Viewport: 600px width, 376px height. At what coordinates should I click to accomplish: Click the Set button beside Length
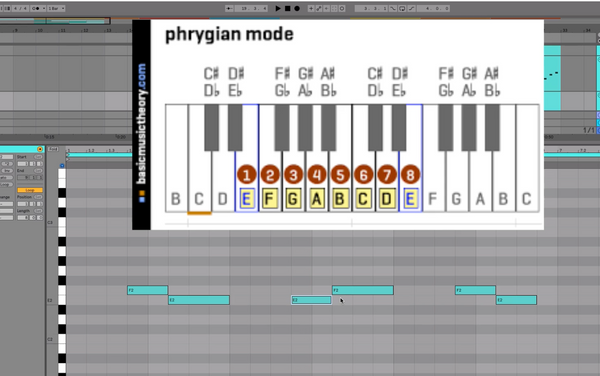38,211
